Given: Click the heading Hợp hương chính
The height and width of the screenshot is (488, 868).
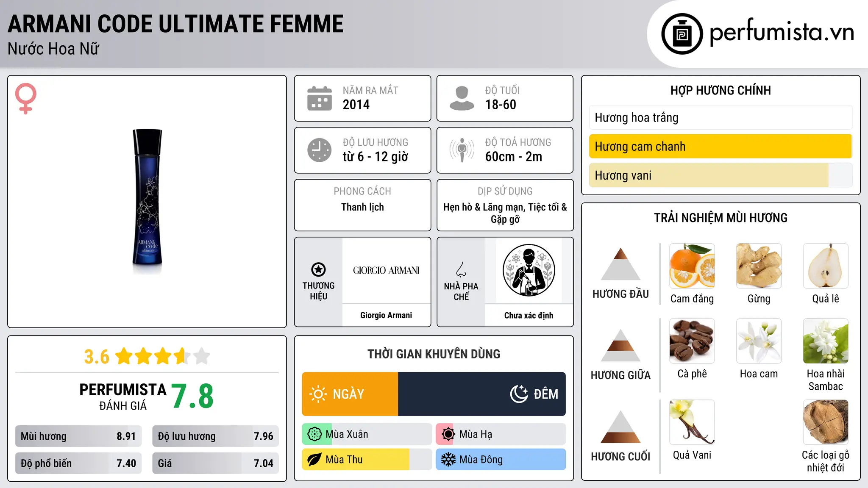Looking at the screenshot, I should click(x=721, y=91).
